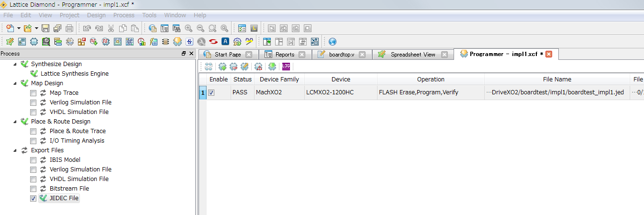644x215 pixels.
Task: Toggle Enable checkbox for MachXO2 row
Action: coord(211,92)
